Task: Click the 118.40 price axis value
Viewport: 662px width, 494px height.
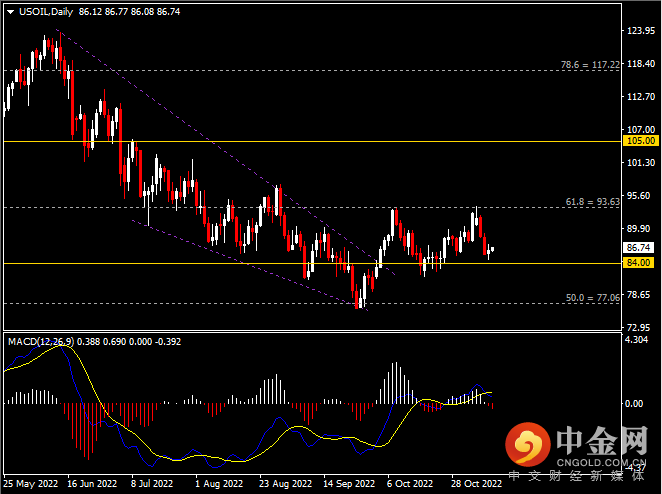Action: [641, 63]
